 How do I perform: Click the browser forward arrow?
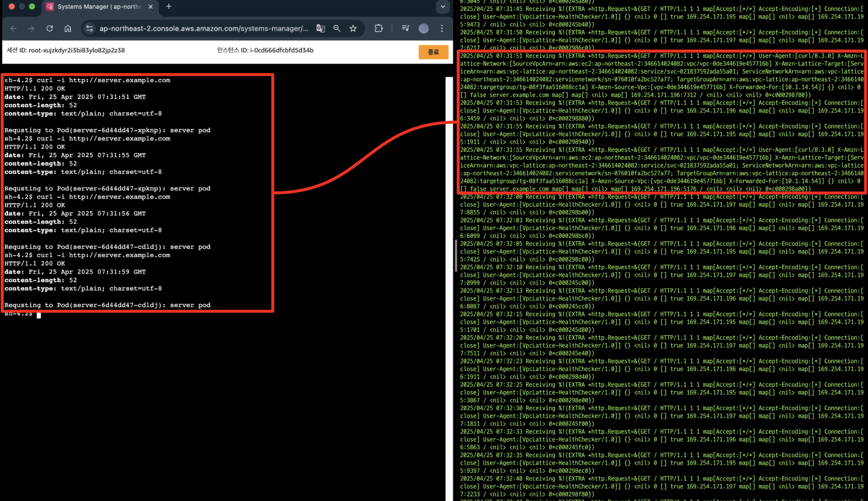[31, 28]
